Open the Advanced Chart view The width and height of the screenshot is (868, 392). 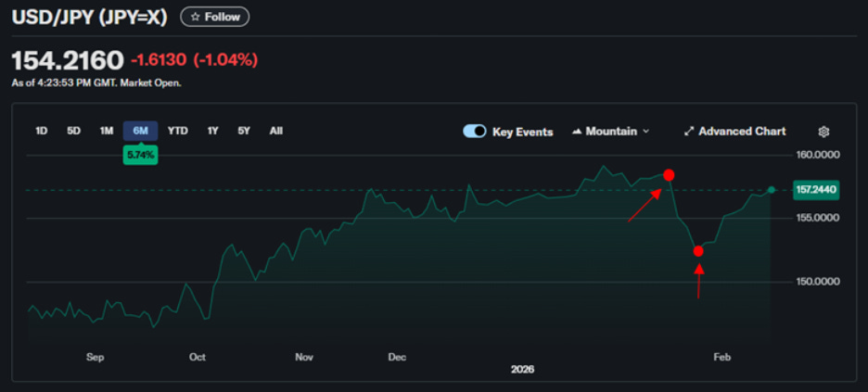tap(734, 132)
